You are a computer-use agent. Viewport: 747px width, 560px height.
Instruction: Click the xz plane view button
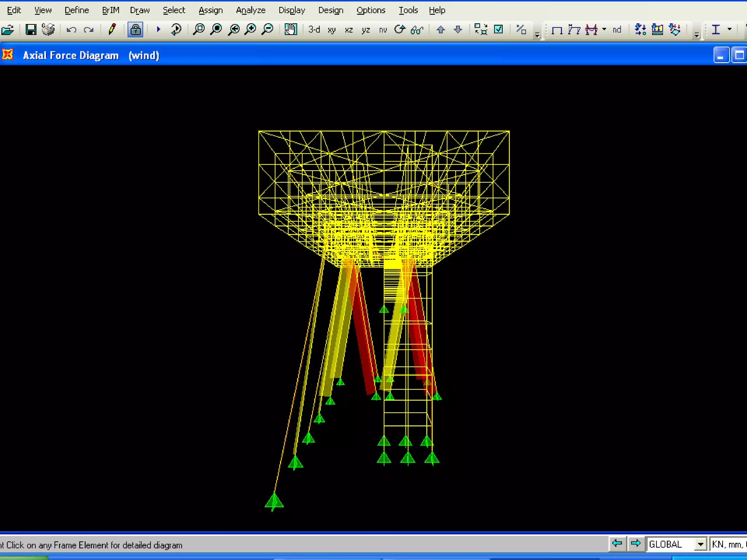349,30
